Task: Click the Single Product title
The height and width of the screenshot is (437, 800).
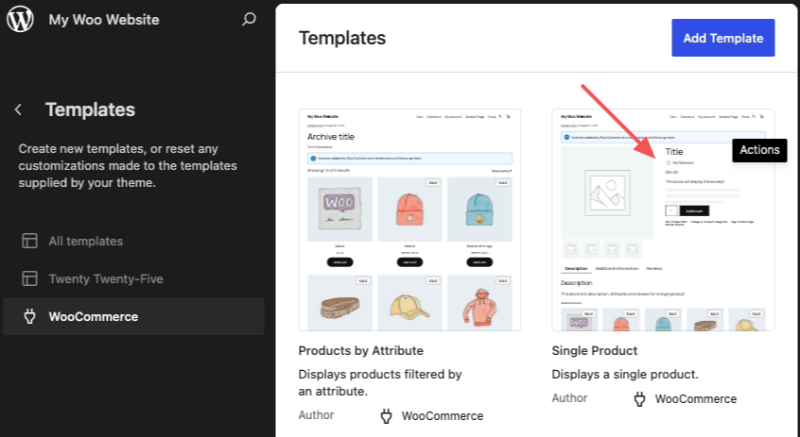Action: click(594, 351)
